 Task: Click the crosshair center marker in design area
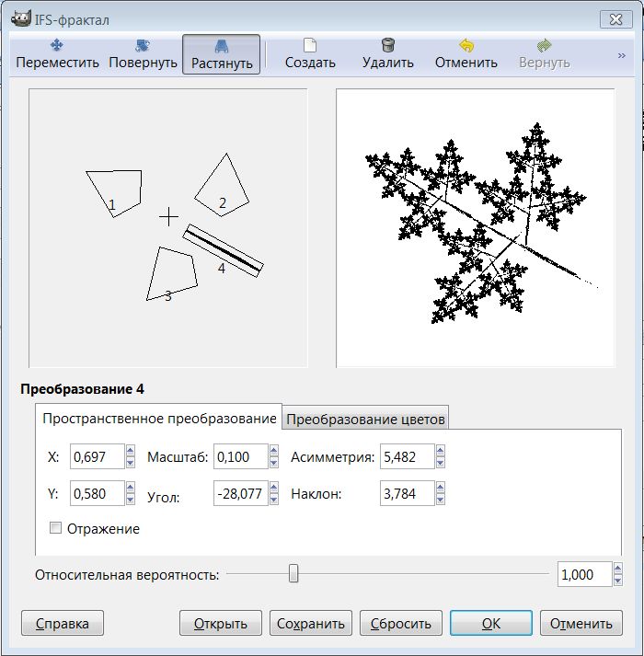(x=168, y=217)
